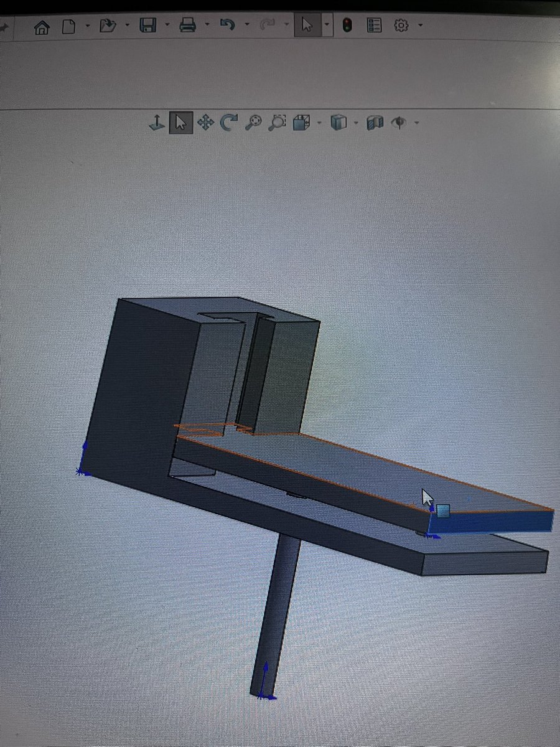Activate the Select cursor in top toolbar
The width and height of the screenshot is (560, 747).
pyautogui.click(x=307, y=26)
